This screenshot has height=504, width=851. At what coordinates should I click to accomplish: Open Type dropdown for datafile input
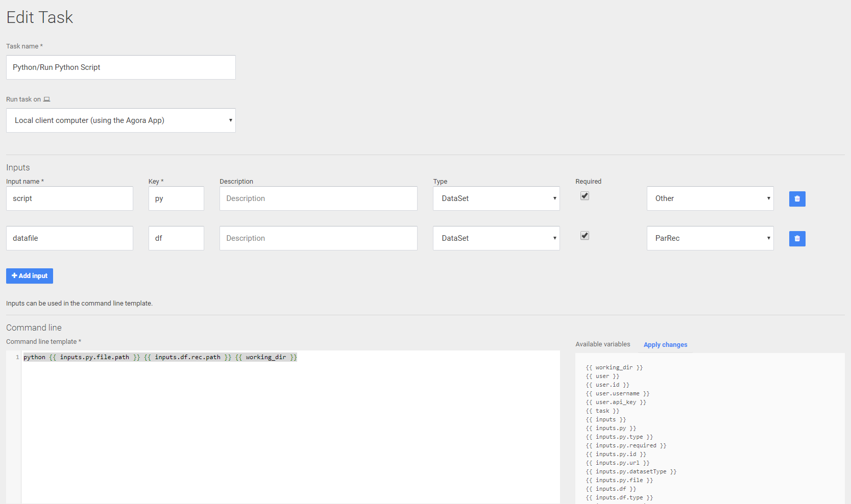tap(496, 238)
